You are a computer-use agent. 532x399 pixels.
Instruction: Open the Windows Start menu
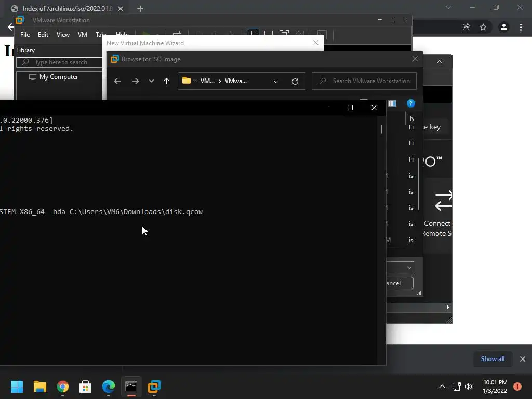(17, 387)
